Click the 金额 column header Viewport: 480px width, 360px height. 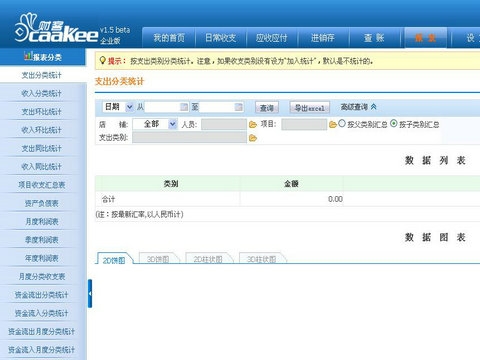point(291,184)
